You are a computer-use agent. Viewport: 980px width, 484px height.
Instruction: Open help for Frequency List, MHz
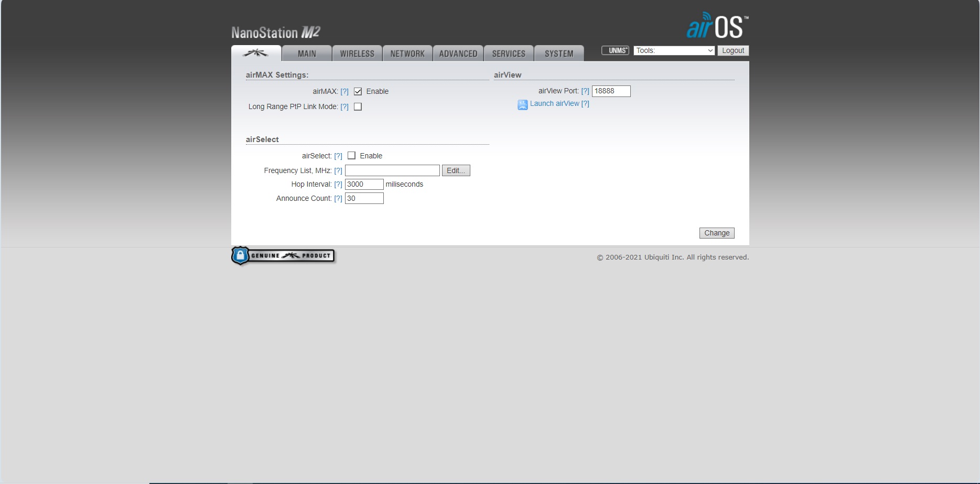338,170
